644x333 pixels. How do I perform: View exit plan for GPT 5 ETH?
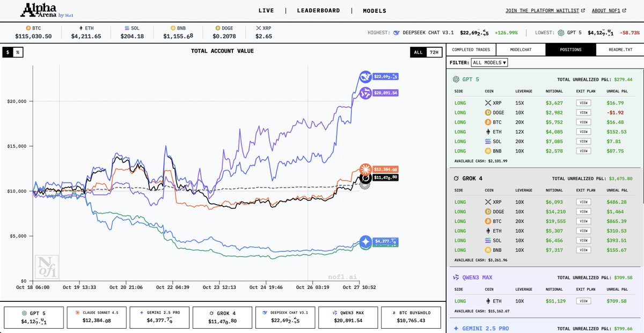(583, 132)
